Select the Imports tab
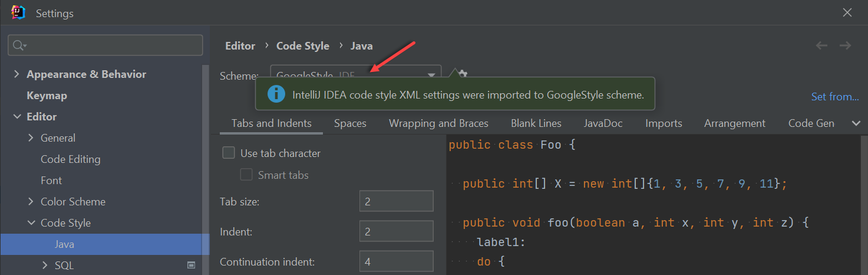868x275 pixels. [664, 123]
